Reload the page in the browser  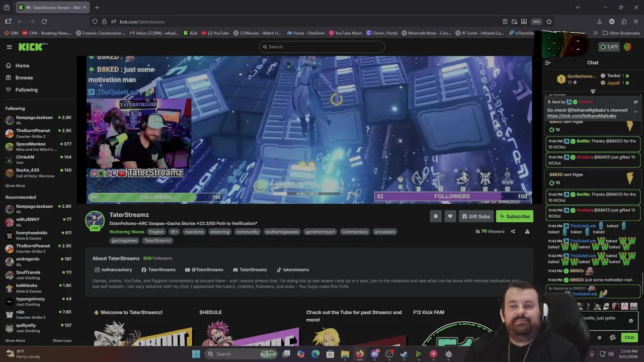[x=44, y=22]
